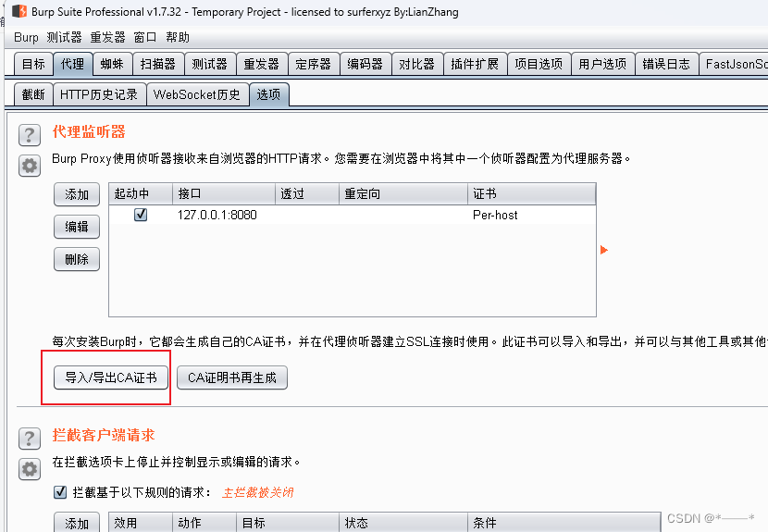Click 编辑 button for proxy listeners
This screenshot has height=532, width=768.
[77, 227]
